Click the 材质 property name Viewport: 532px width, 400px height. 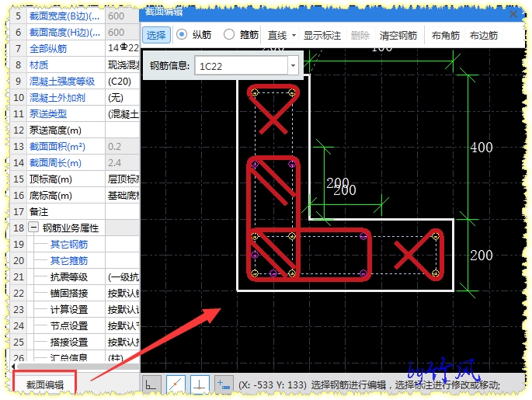pyautogui.click(x=39, y=64)
